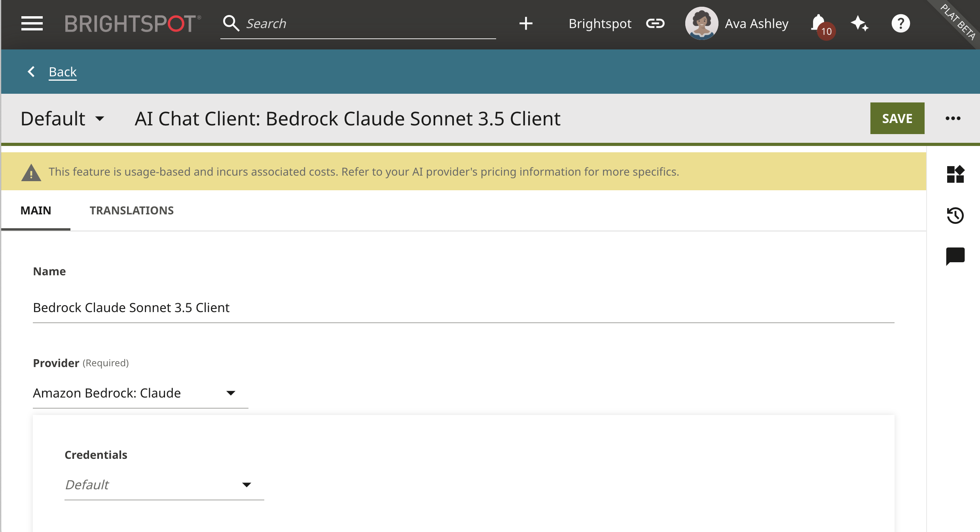Open Ava Ashley's avatar picture

tap(701, 23)
